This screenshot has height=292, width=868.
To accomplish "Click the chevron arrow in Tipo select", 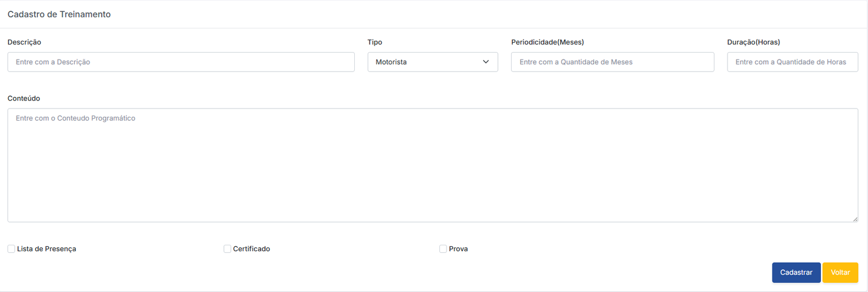I will [x=486, y=62].
